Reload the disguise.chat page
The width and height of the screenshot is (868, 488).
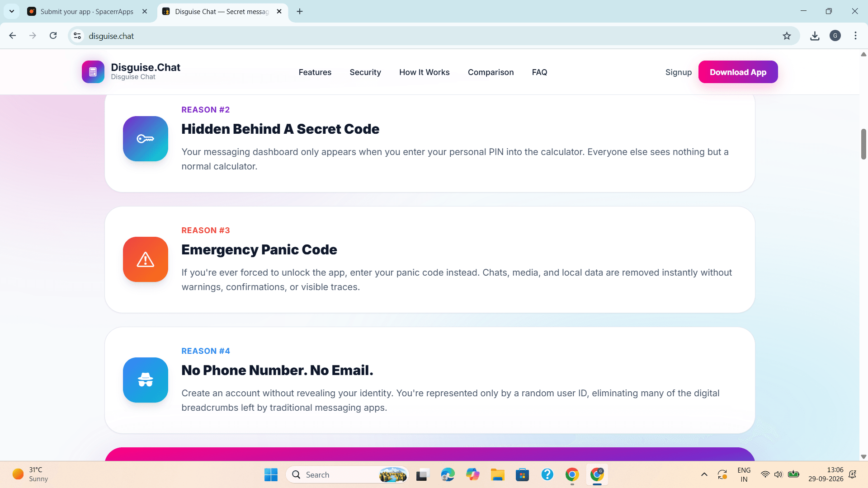53,36
